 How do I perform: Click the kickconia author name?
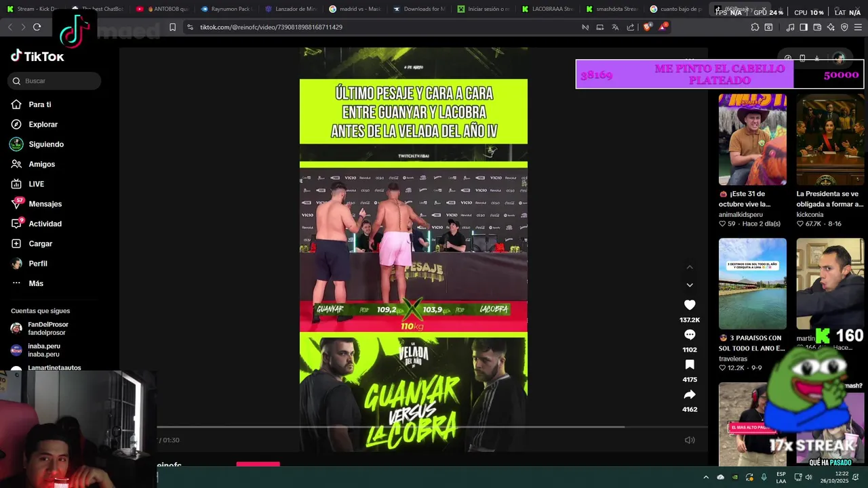click(x=810, y=214)
